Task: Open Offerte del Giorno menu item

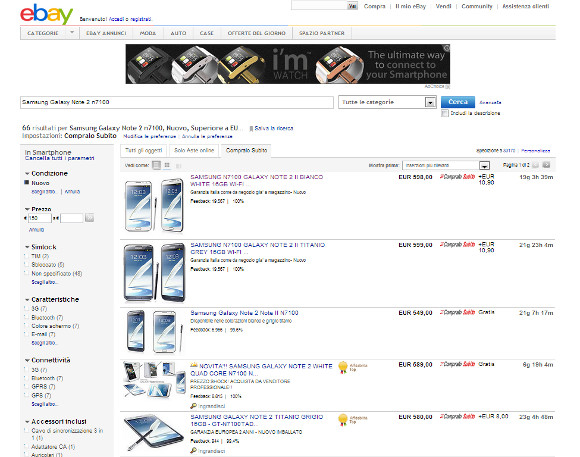Action: [256, 33]
